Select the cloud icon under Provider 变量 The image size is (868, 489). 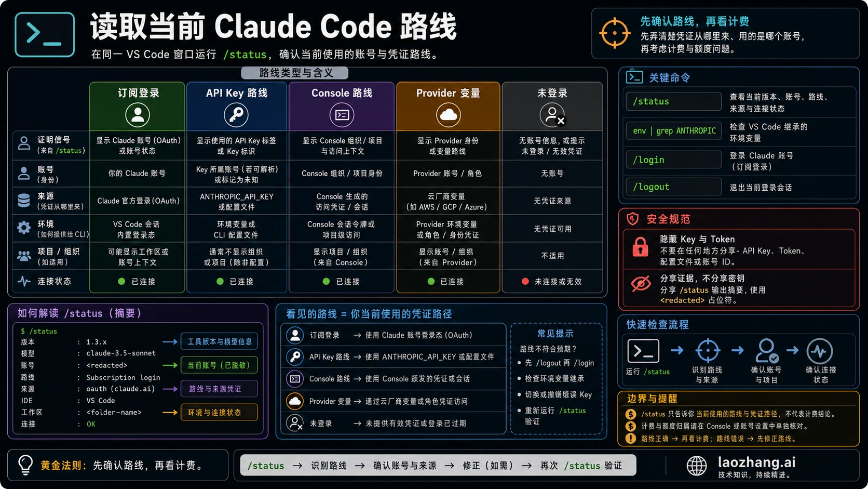tap(448, 115)
